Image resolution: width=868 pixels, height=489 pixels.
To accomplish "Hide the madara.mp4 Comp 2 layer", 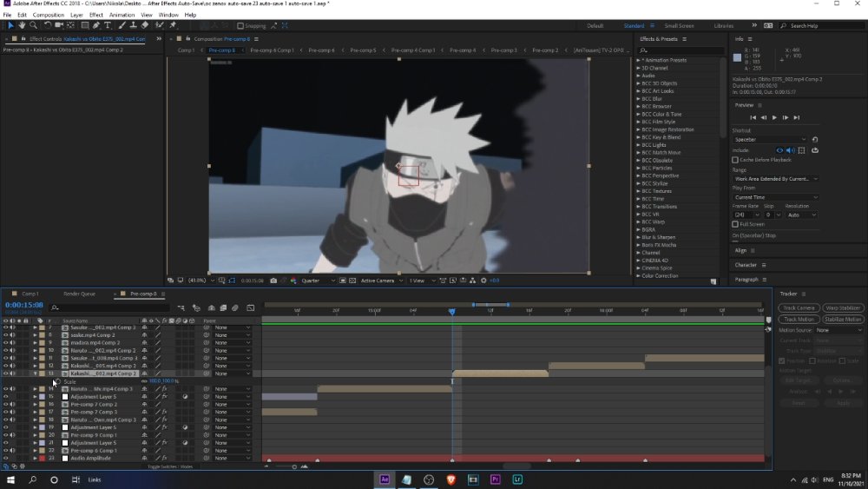I will click(x=5, y=343).
